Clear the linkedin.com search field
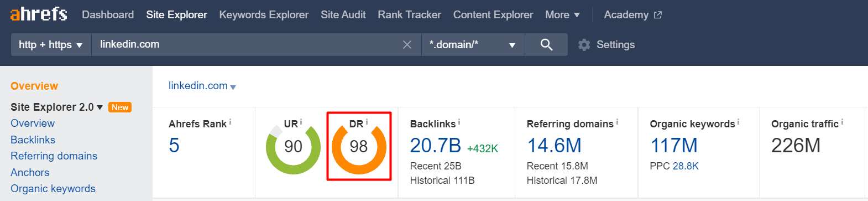868x201 pixels. 407,44
